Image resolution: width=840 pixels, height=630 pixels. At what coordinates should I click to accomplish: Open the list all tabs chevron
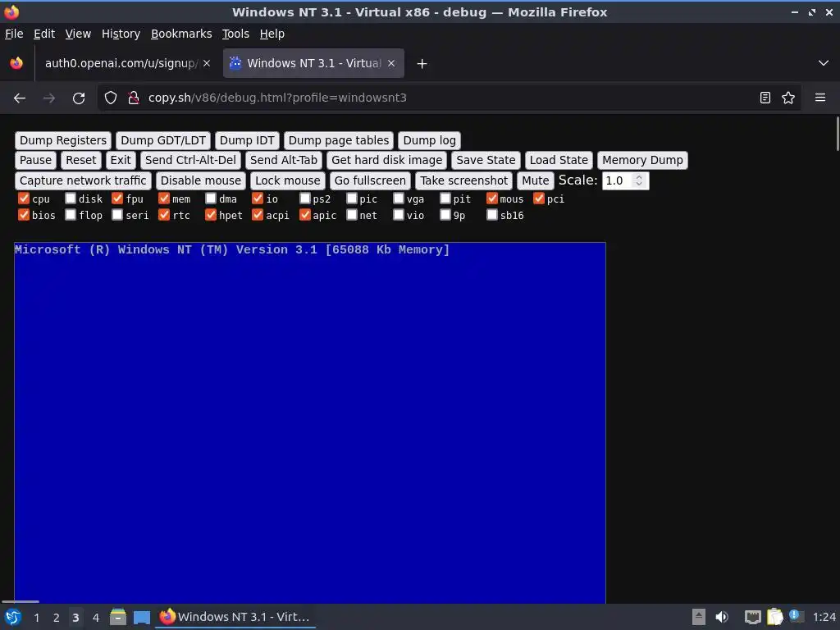click(824, 63)
